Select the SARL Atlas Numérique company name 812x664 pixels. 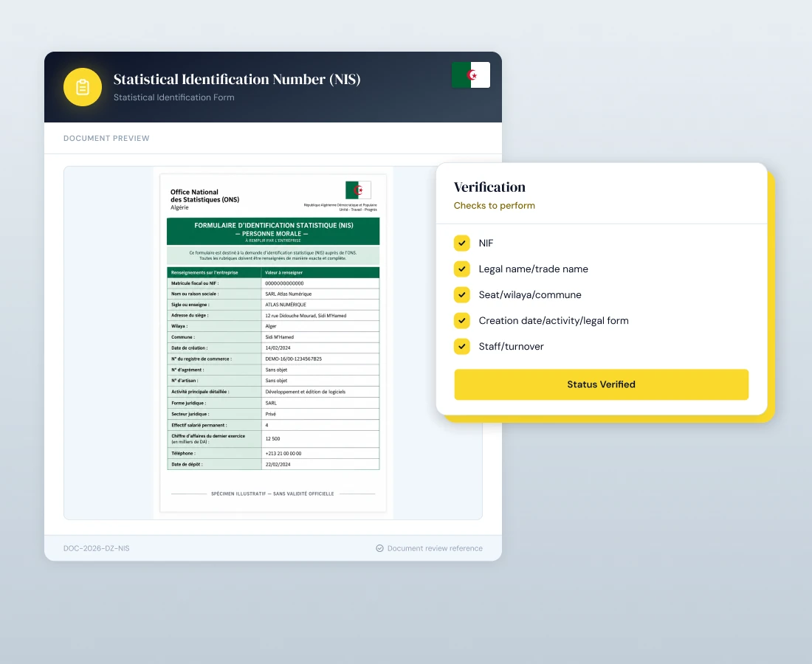pos(289,294)
